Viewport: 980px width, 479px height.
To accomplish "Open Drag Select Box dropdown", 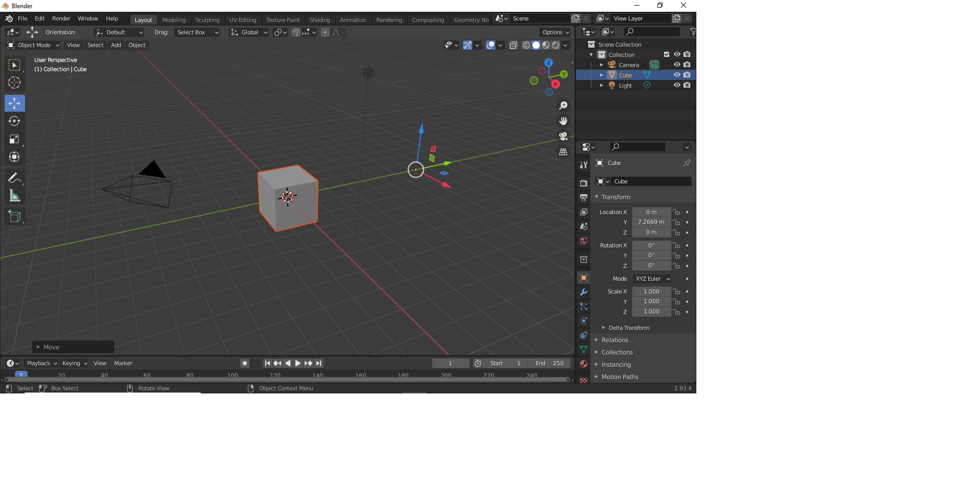I will click(x=198, y=32).
